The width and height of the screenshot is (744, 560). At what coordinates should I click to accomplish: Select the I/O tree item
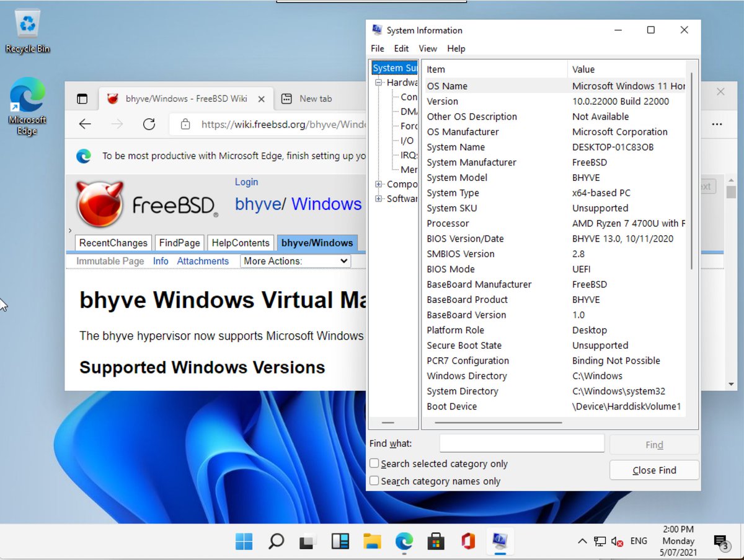pos(407,141)
